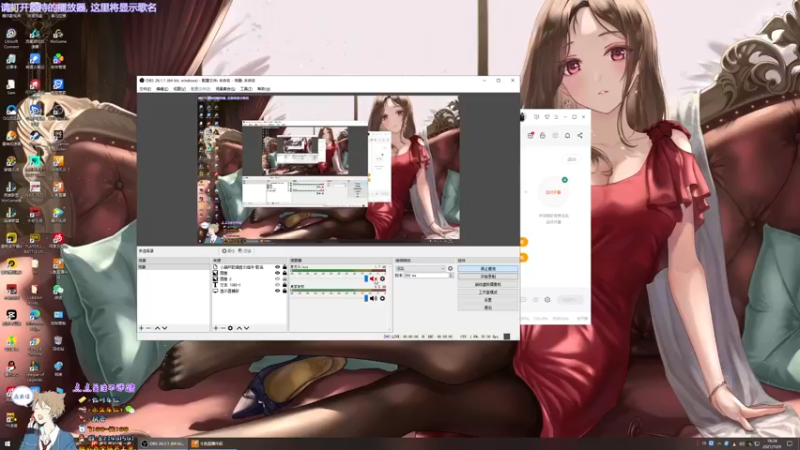Viewport: 800px width, 450px height.
Task: Open the 文件(F) menu in OBS
Action: click(x=145, y=89)
